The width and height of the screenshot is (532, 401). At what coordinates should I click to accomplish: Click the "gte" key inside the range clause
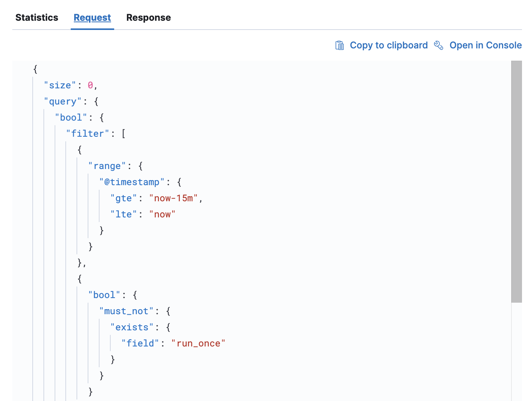[x=123, y=198]
